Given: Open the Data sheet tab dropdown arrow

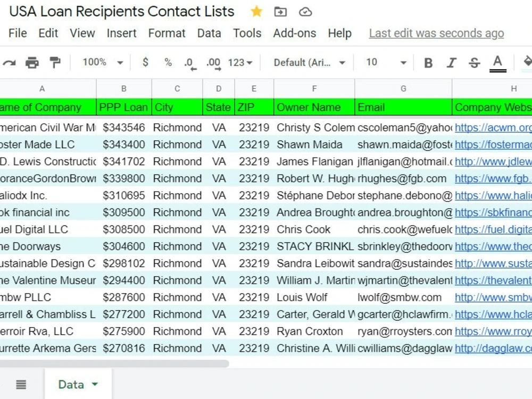Looking at the screenshot, I should 94,384.
